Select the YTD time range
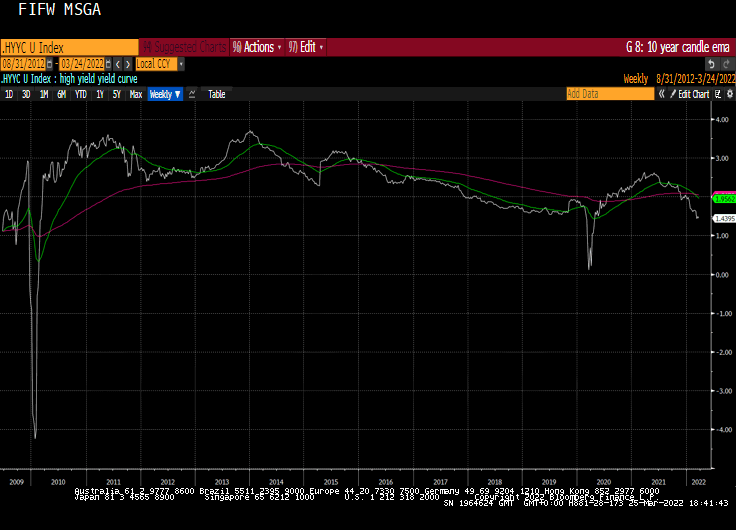Image resolution: width=736 pixels, height=530 pixels. click(80, 94)
